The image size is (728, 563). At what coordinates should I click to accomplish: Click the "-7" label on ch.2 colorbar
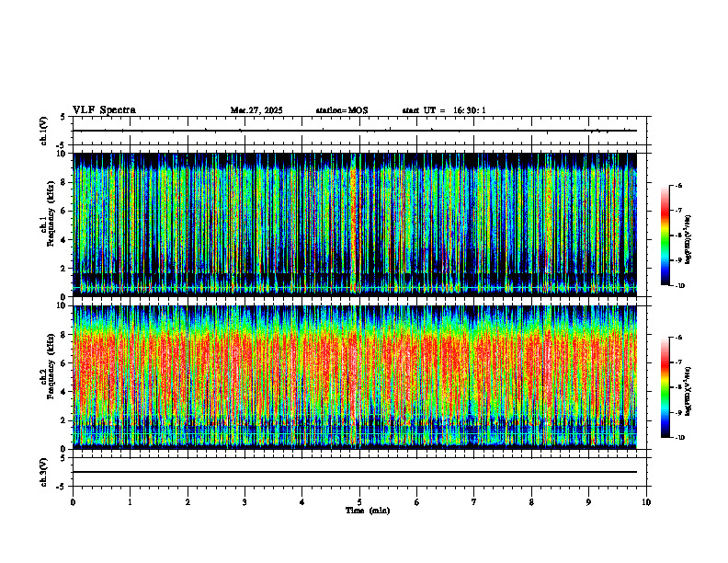[x=678, y=362]
